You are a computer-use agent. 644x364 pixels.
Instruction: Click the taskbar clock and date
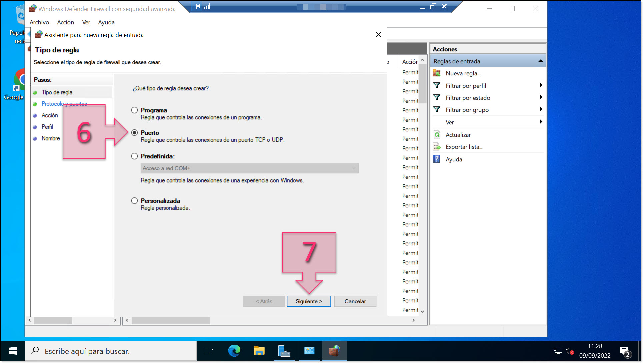click(x=595, y=351)
